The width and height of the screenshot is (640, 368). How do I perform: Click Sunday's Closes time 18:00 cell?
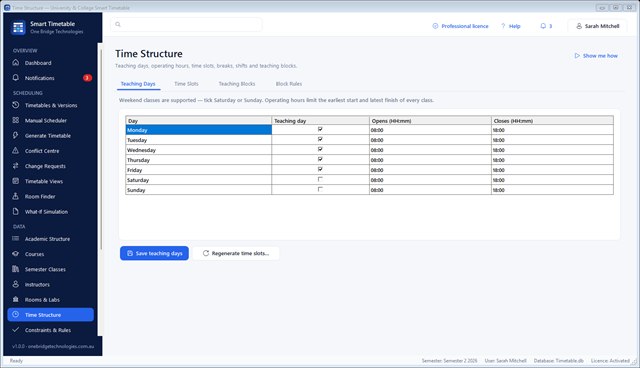(552, 190)
